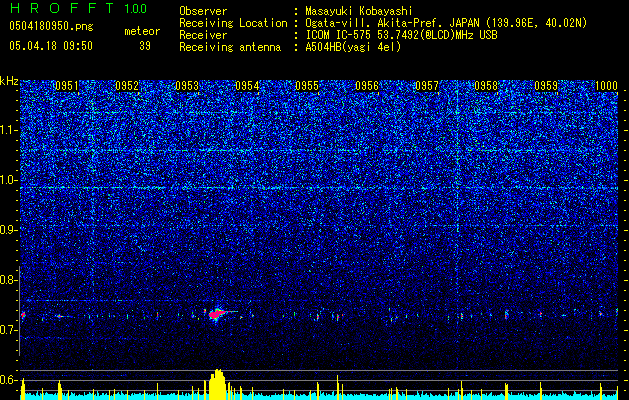Click the Observer field label
The height and width of the screenshot is (400, 629).
click(203, 11)
